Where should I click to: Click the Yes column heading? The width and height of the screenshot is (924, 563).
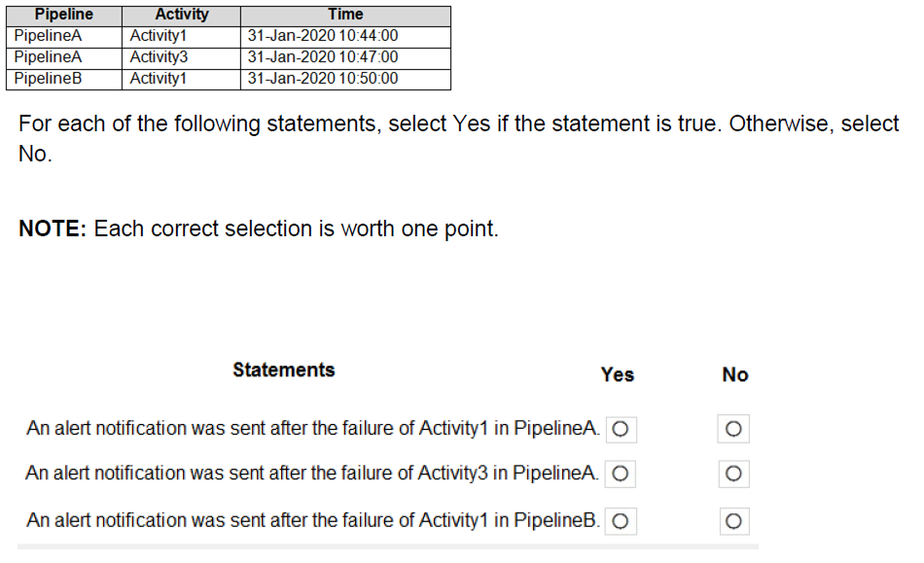point(618,374)
